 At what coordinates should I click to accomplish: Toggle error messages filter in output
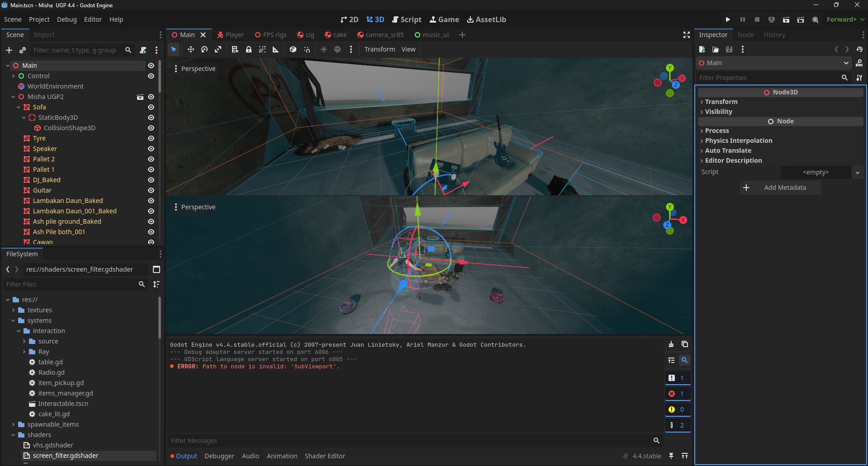(x=677, y=394)
